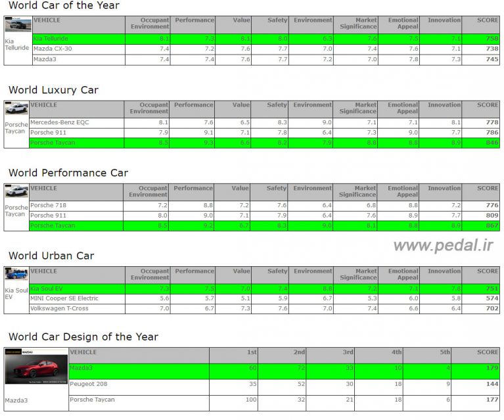
Task: Select MINI Cooper SE Electric vehicle name
Action: point(64,298)
